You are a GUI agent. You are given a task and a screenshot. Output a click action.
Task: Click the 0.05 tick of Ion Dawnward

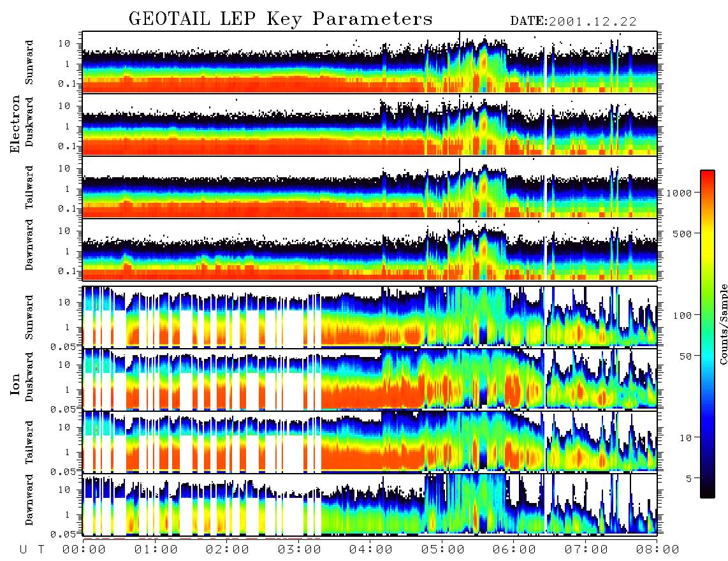click(x=63, y=534)
